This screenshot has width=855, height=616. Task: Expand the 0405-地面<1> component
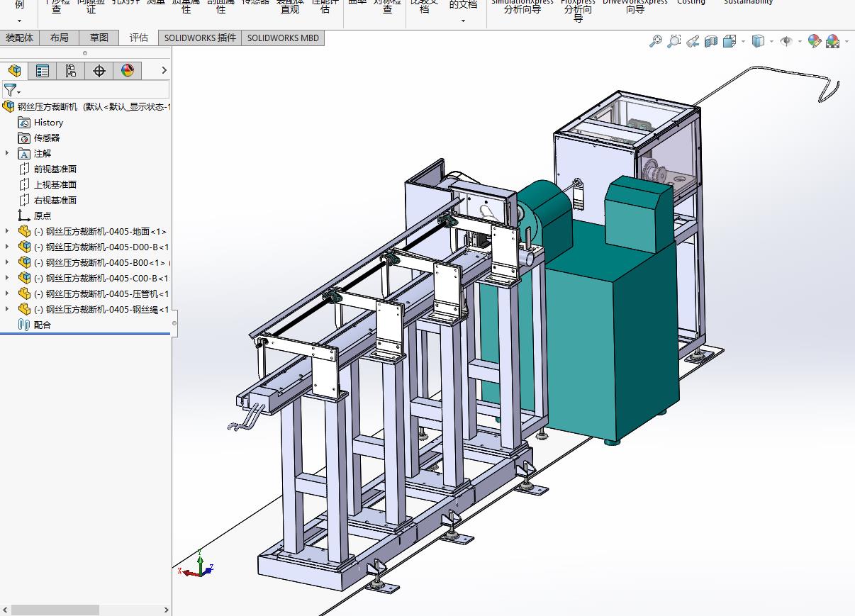coord(8,231)
